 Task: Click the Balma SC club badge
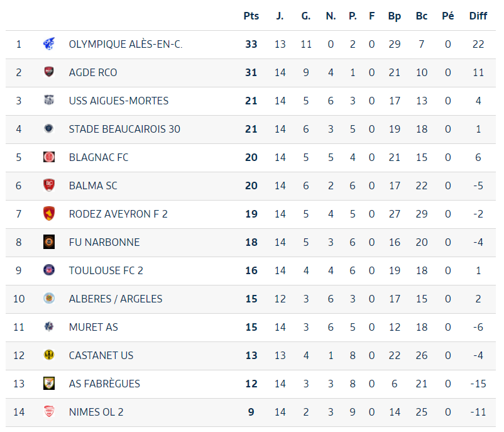click(49, 186)
